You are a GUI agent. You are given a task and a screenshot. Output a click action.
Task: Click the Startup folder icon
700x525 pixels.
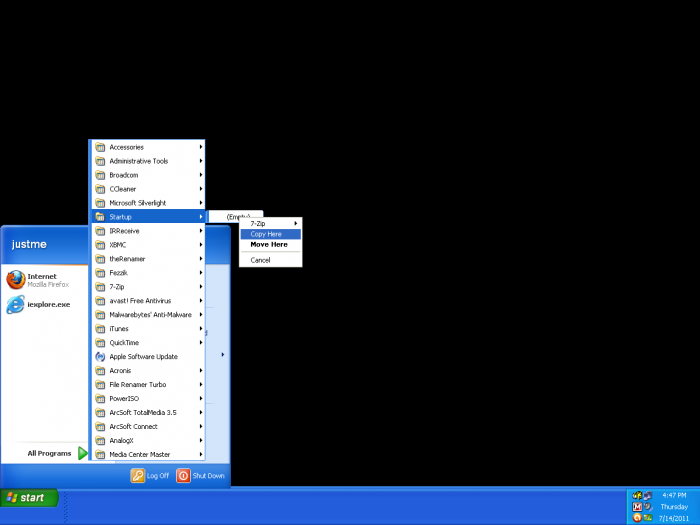[x=100, y=217]
